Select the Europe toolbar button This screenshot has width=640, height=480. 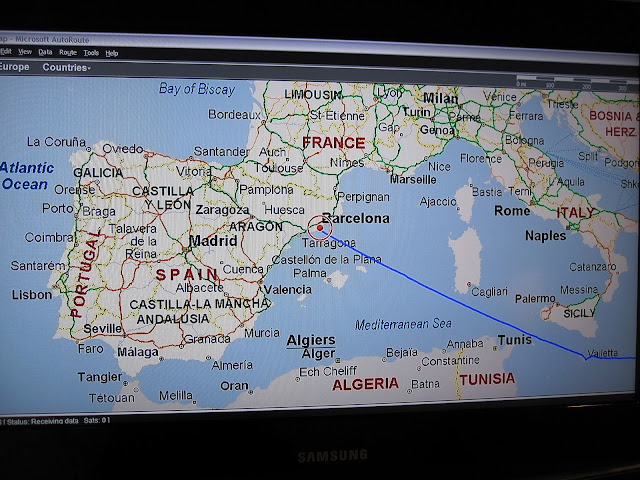pos(15,67)
